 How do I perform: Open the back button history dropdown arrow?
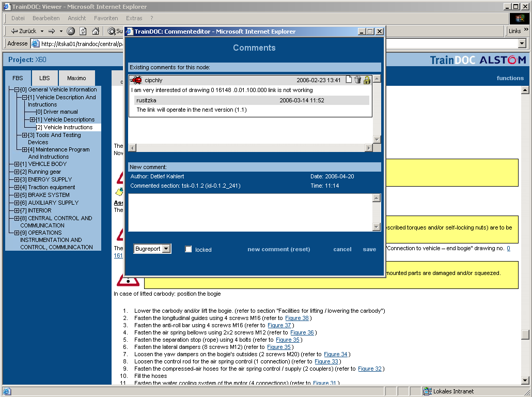pos(42,31)
